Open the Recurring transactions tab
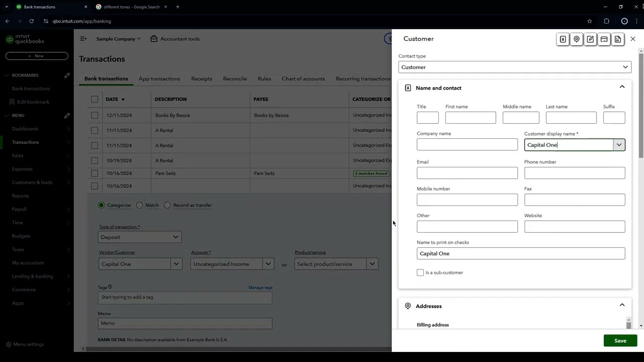 pos(363,79)
